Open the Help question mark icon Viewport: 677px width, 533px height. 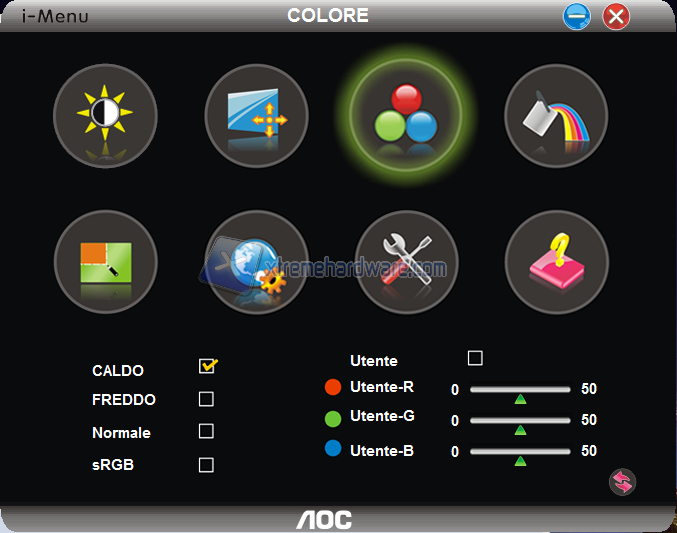(x=557, y=262)
